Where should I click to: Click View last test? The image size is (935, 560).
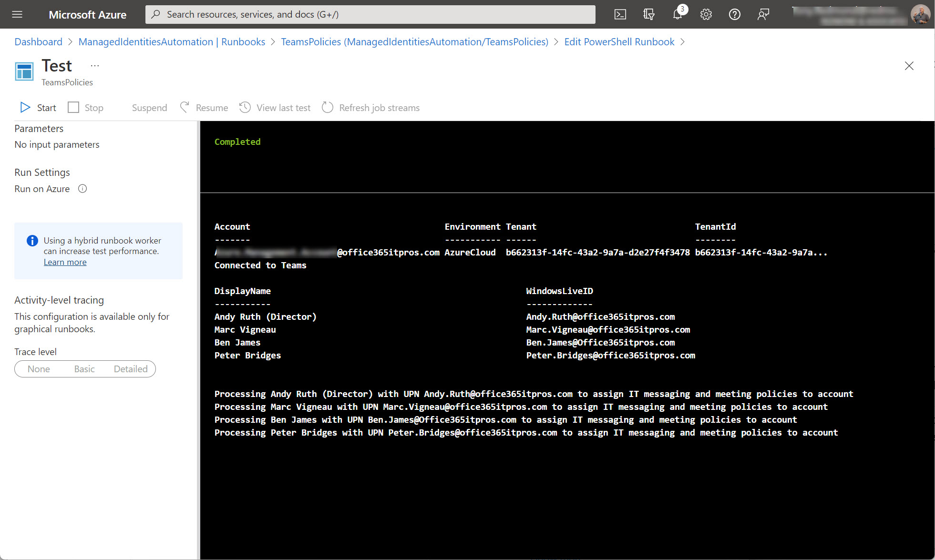[x=283, y=108]
